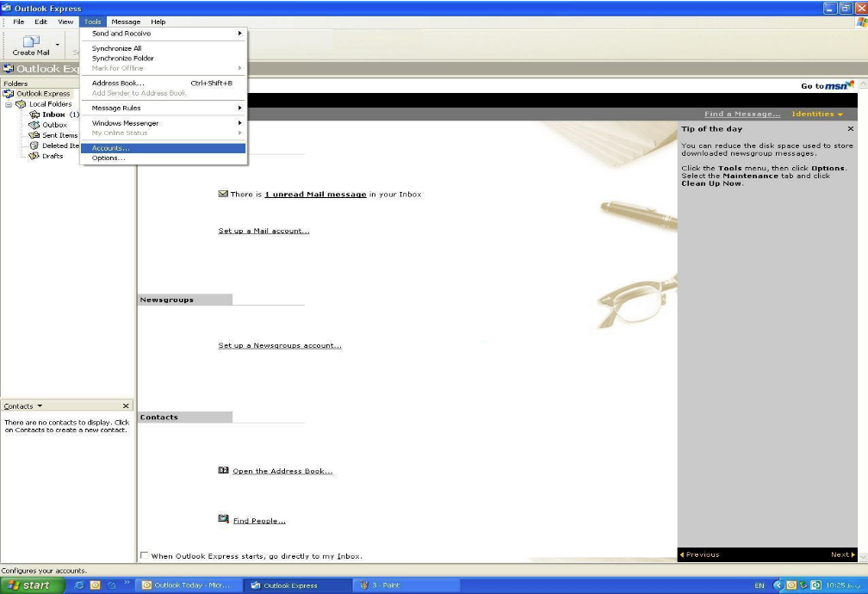Click Open the Address Book link
The height and width of the screenshot is (594, 868).
[282, 471]
